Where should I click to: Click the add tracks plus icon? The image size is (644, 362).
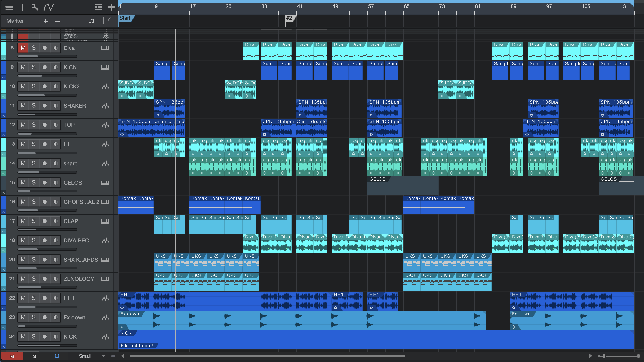coord(111,7)
